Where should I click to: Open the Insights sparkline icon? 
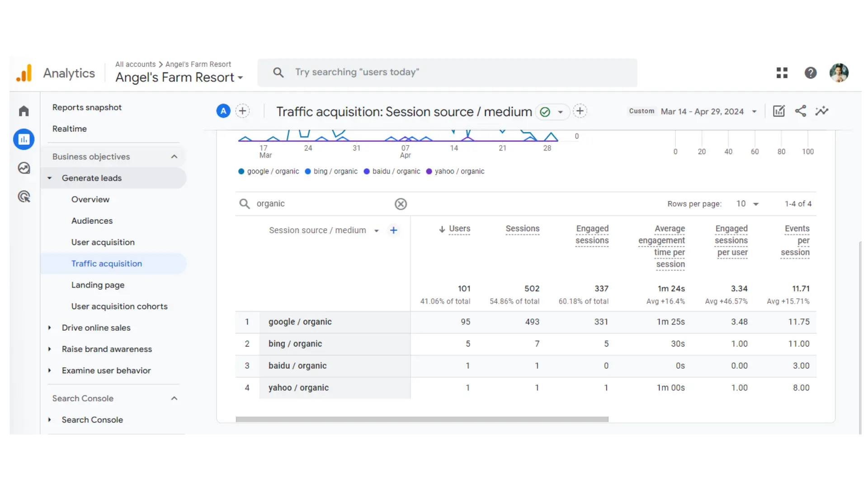822,111
